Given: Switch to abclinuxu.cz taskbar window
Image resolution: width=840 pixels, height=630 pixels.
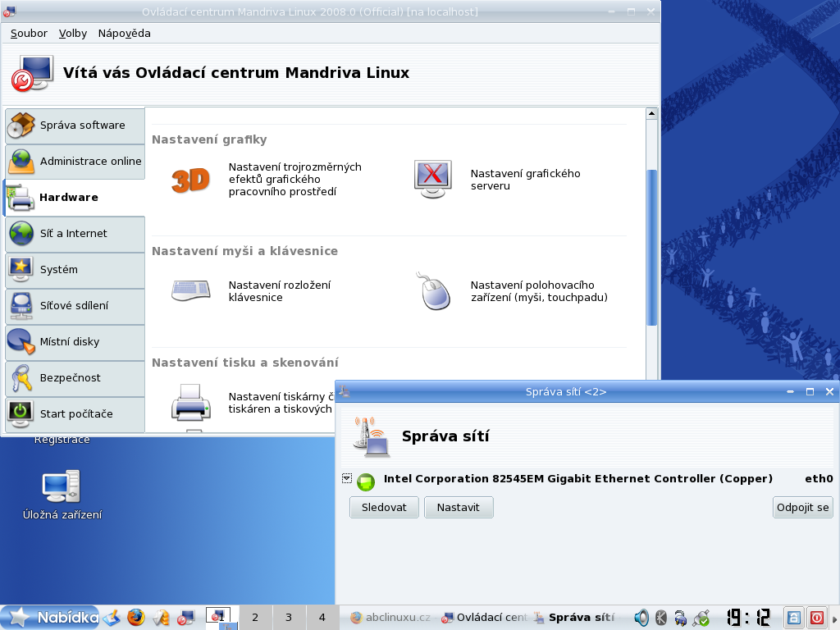Looking at the screenshot, I should 390,618.
